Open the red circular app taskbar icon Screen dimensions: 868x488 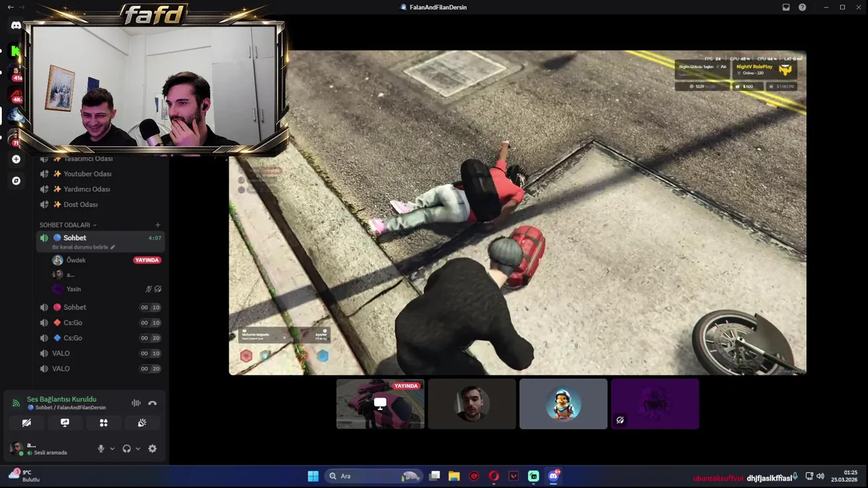point(474,476)
